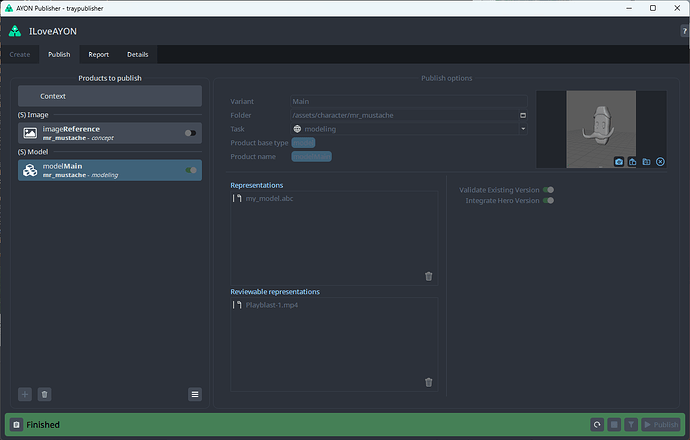
Task: Select the Context item
Action: coord(110,96)
